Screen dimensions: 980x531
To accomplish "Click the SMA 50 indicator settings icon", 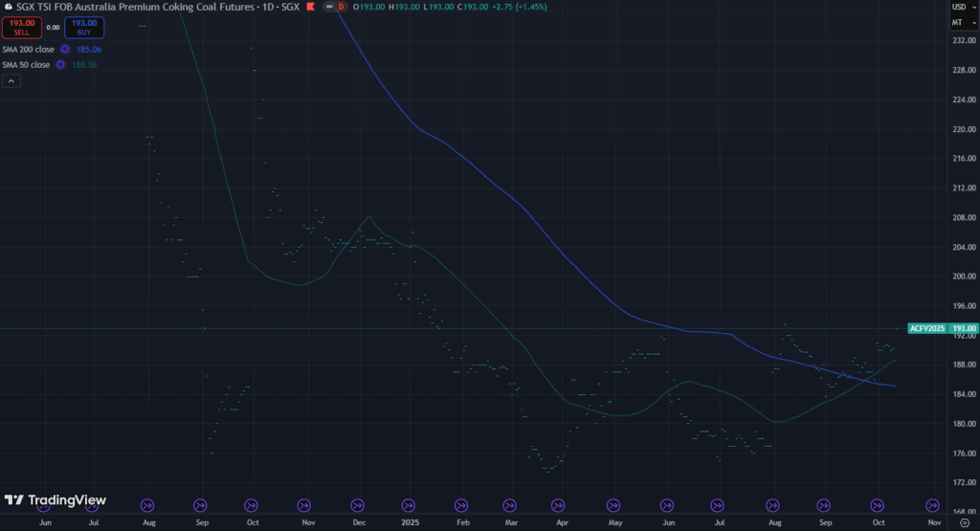I will (60, 64).
